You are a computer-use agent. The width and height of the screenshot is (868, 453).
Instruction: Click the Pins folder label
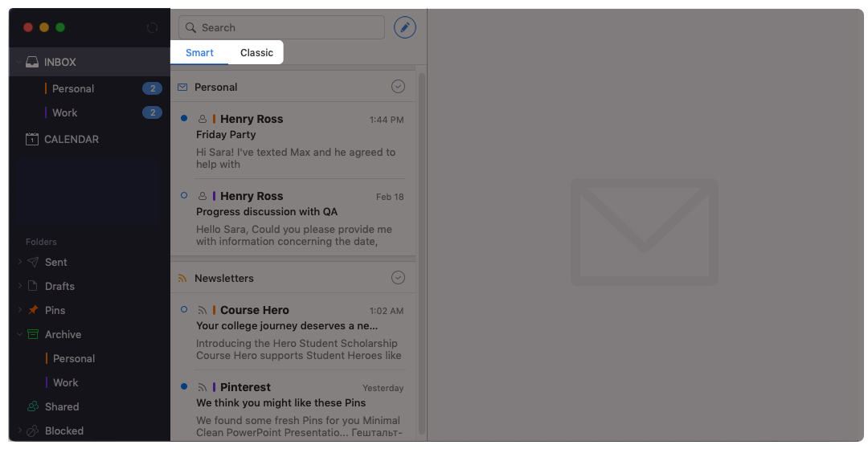(x=55, y=310)
